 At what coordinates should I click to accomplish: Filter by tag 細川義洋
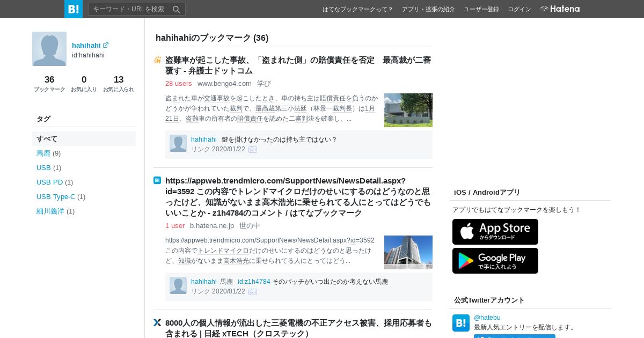click(x=50, y=211)
